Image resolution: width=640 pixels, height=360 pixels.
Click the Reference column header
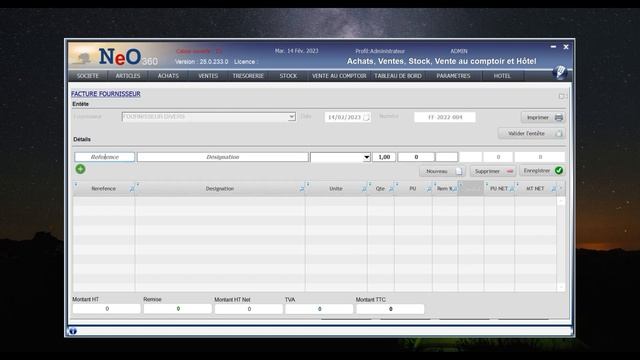tap(104, 189)
